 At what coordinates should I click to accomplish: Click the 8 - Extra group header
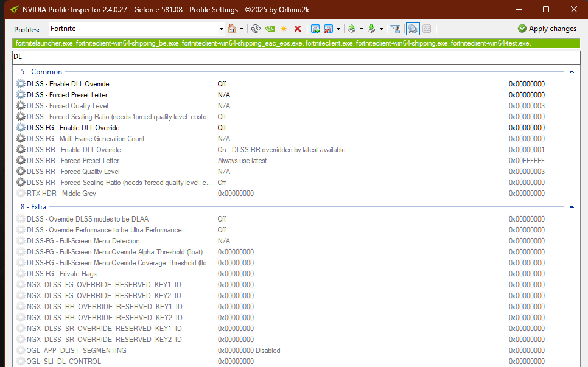pyautogui.click(x=33, y=207)
